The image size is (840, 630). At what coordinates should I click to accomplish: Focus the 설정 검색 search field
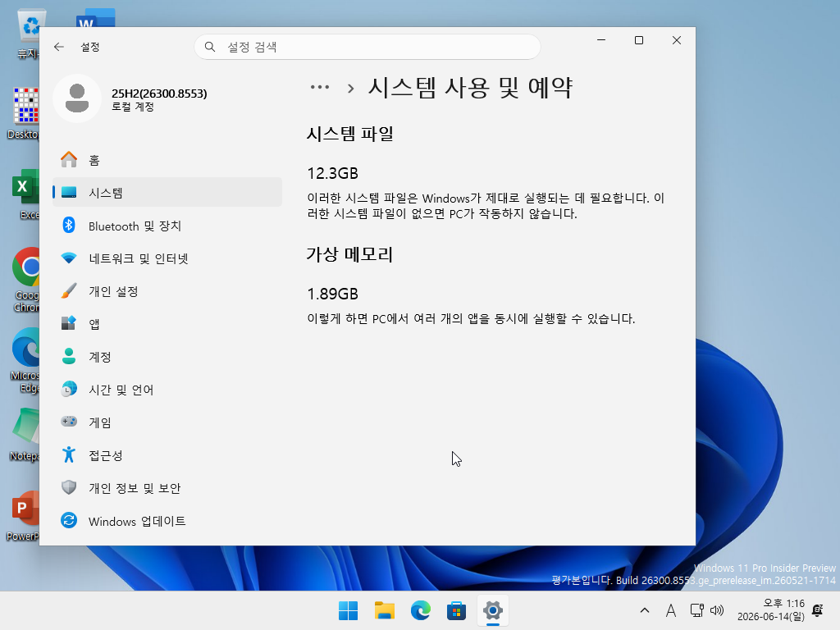tap(367, 47)
